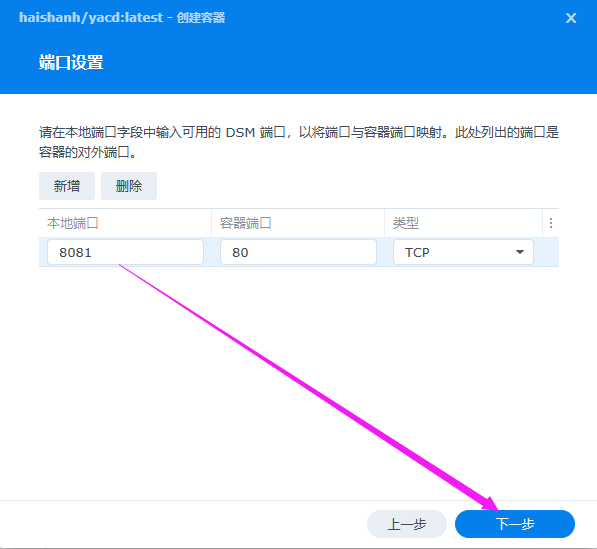Click the 上一步 button
Viewport: 597px width, 549px height.
click(407, 524)
